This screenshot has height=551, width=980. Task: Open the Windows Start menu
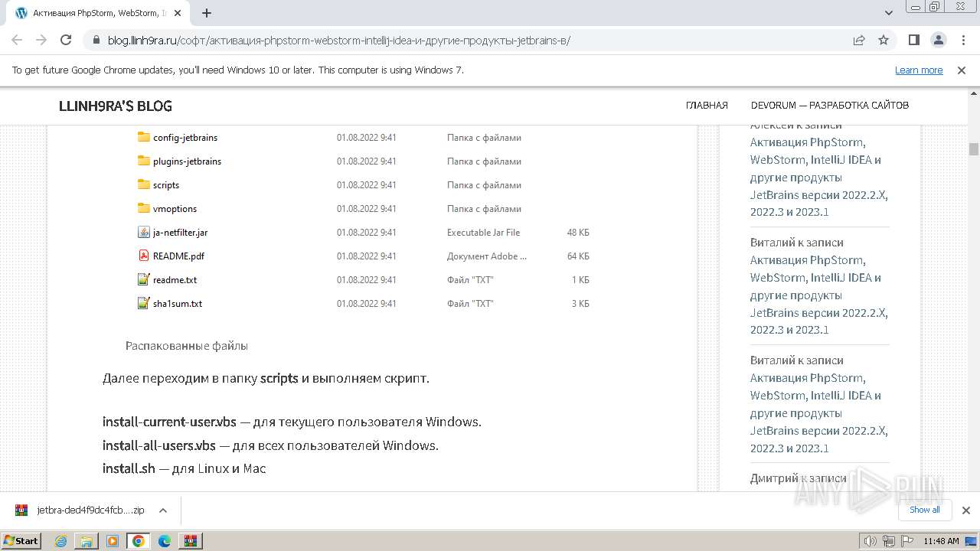21,540
